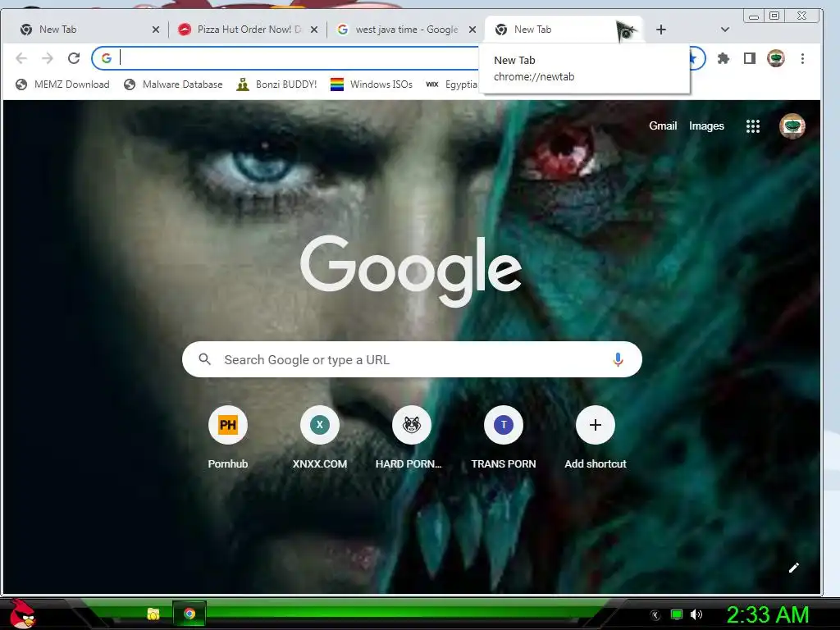The height and width of the screenshot is (630, 840).
Task: Click the Search Google or type a URL box
Action: 412,359
